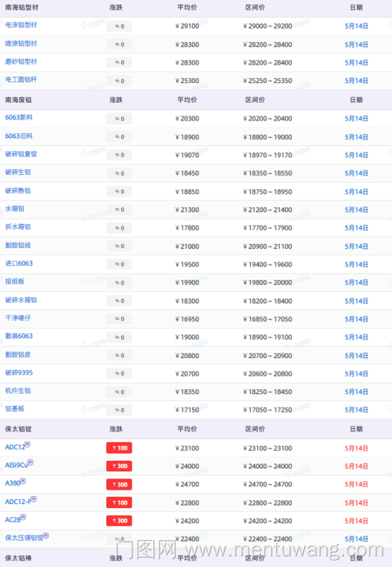Open the 6063新料 scrap aluminum link
392x567 pixels.
pyautogui.click(x=19, y=118)
